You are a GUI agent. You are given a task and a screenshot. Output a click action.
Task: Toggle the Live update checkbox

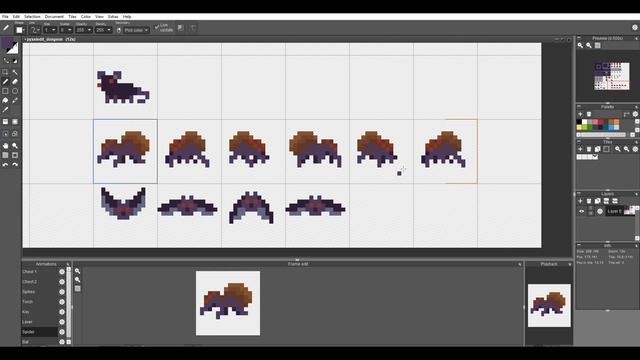(x=157, y=27)
